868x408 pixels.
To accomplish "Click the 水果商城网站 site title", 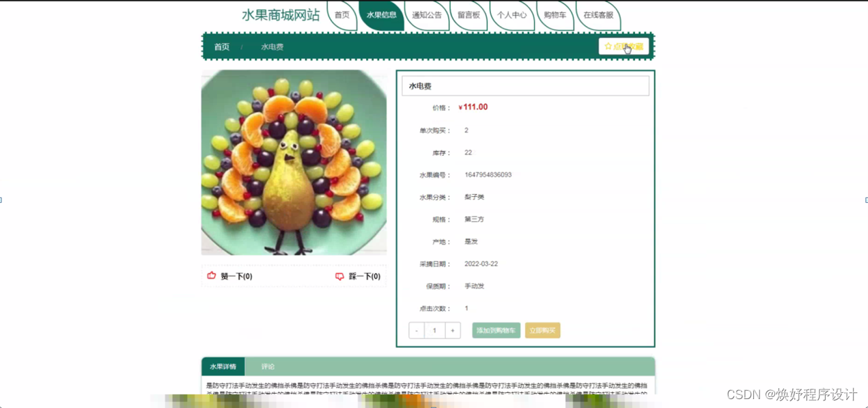I will pos(281,15).
